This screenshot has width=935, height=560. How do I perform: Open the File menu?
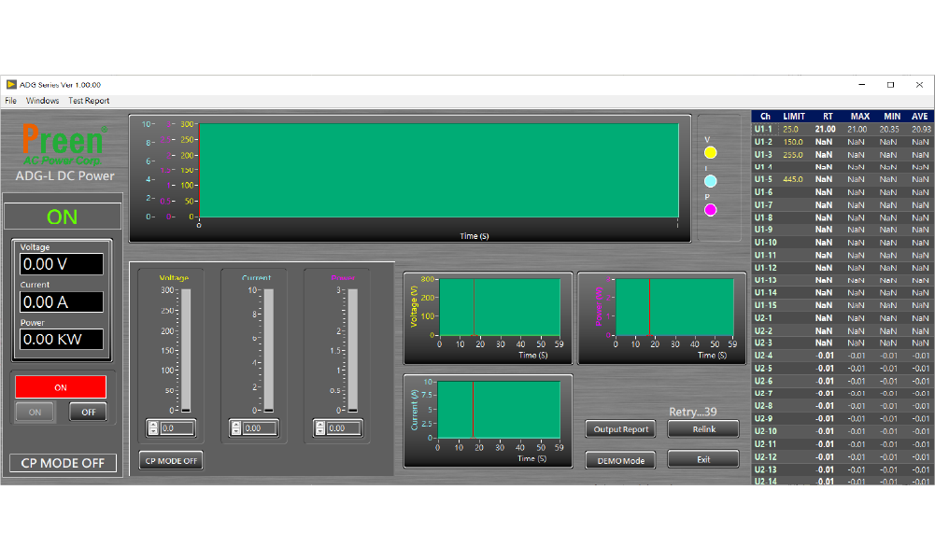[x=10, y=101]
